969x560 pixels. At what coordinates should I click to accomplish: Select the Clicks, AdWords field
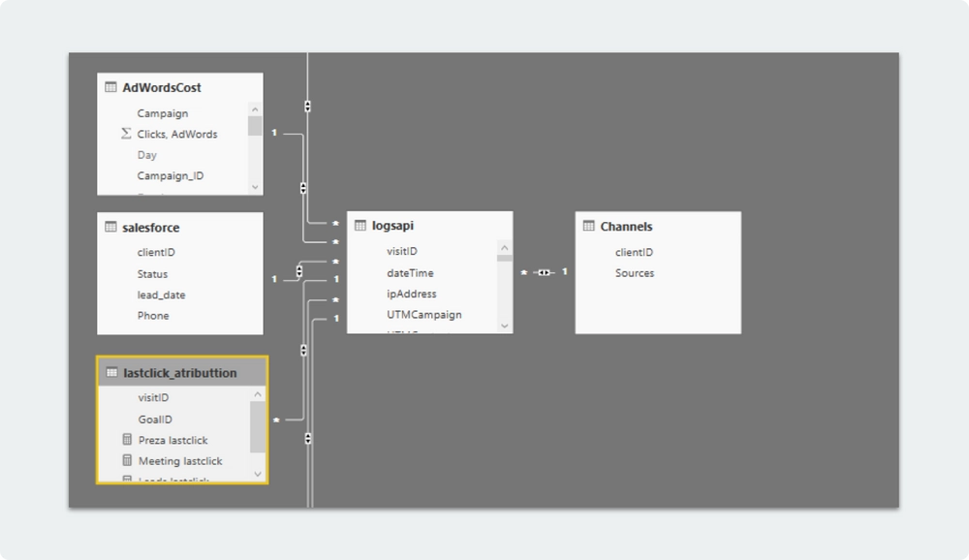[177, 134]
